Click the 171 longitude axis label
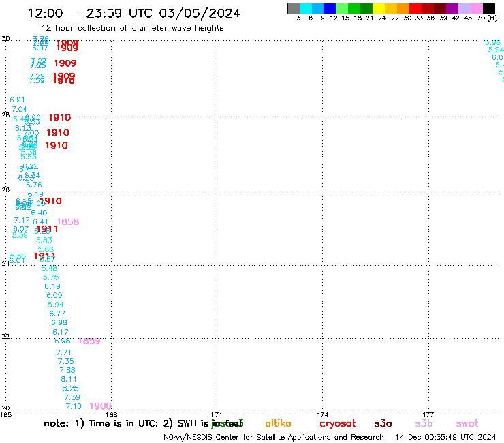 pyautogui.click(x=217, y=414)
